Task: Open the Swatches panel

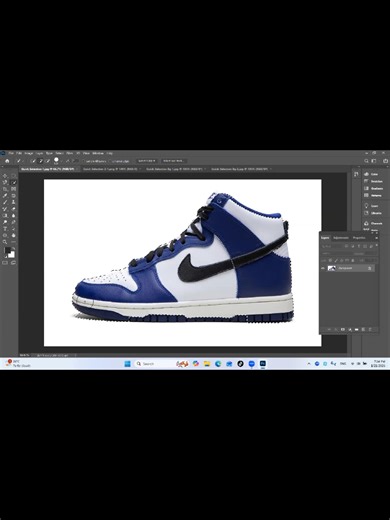Action: [373, 181]
